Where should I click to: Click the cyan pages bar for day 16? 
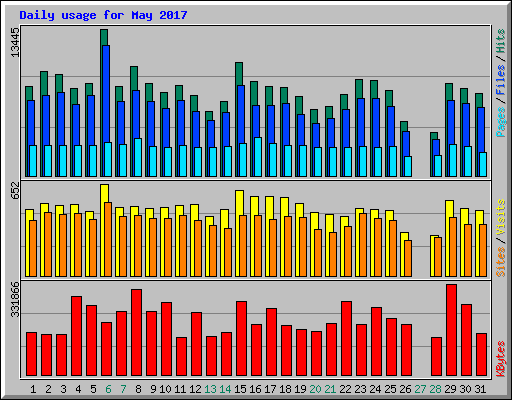pyautogui.click(x=258, y=157)
